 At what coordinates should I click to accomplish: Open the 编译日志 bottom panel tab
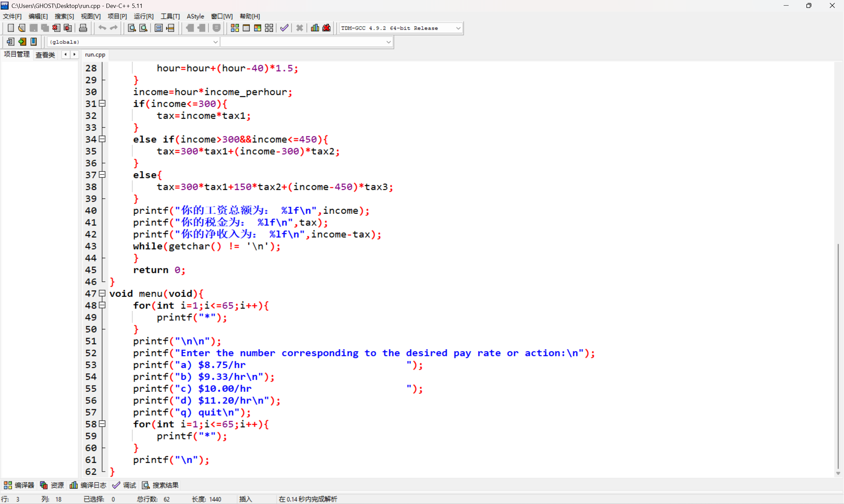[88, 485]
